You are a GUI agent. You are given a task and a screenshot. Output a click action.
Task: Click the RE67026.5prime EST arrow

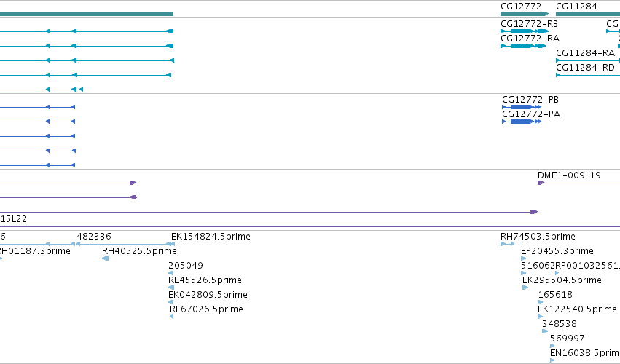coord(172,317)
